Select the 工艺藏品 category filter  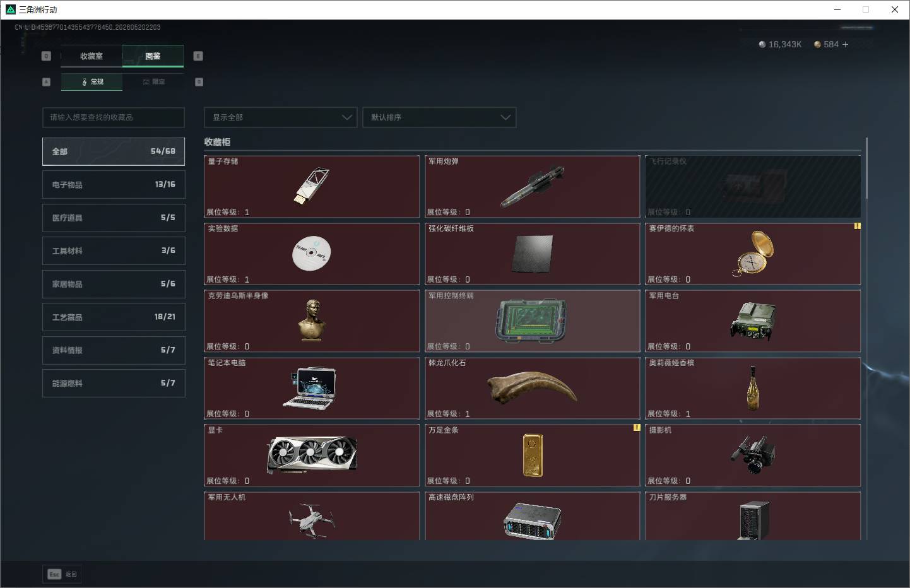114,317
